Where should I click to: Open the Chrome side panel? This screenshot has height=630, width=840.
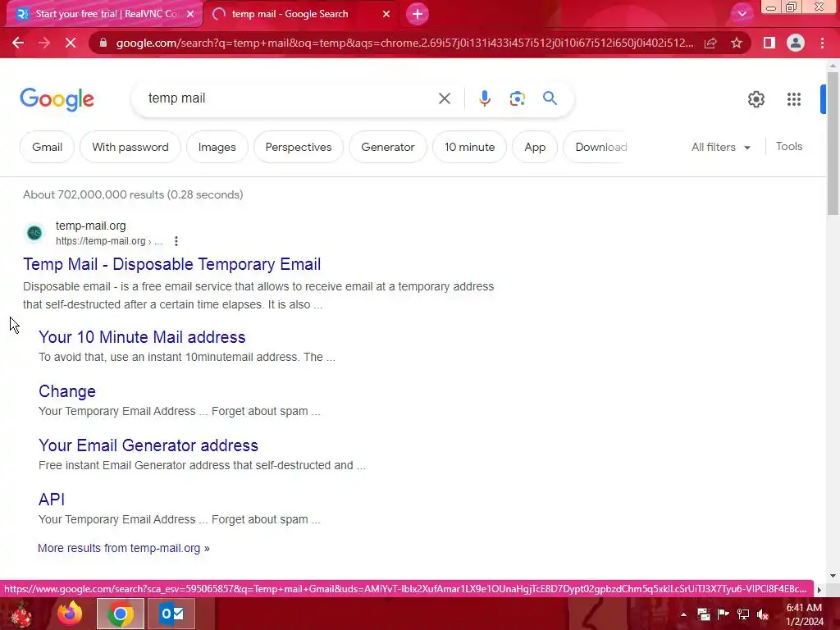click(x=769, y=43)
